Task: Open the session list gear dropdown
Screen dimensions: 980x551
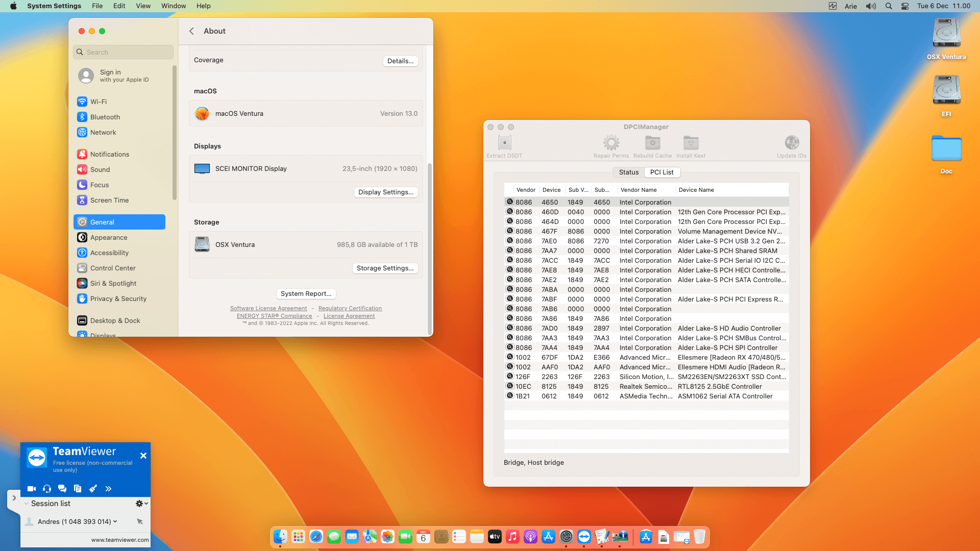Action: [141, 504]
